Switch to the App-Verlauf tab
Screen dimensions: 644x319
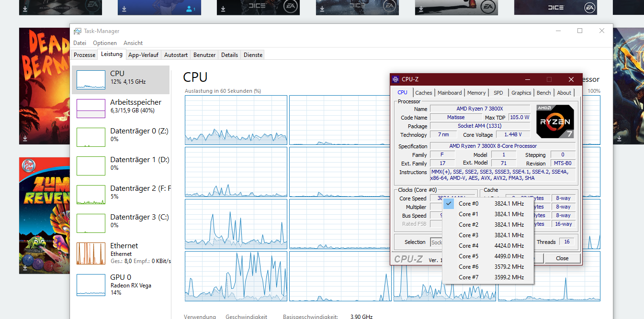pos(144,55)
